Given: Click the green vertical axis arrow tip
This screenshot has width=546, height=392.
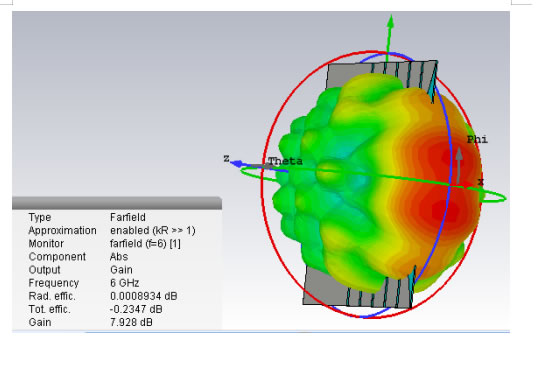Looking at the screenshot, I should tap(390, 22).
